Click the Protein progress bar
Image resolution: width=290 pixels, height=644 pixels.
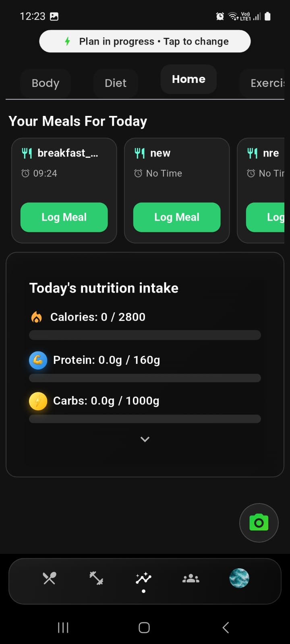pos(145,378)
